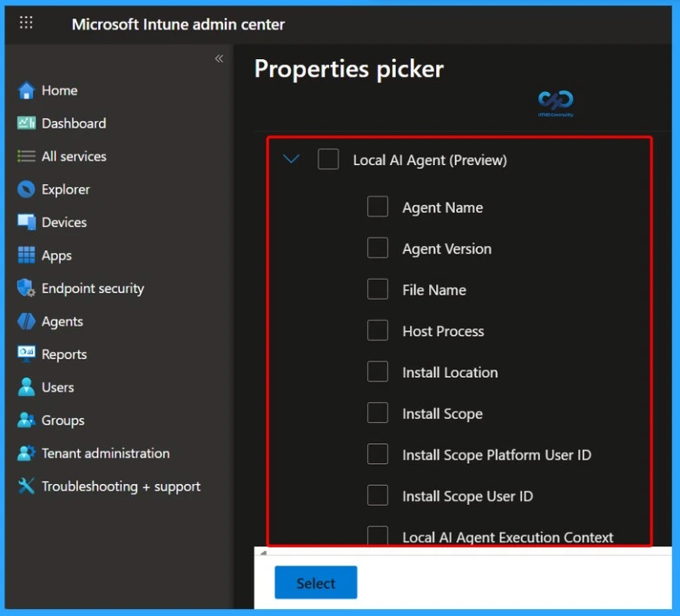
Task: Open the app launcher waffle icon
Action: click(x=26, y=23)
